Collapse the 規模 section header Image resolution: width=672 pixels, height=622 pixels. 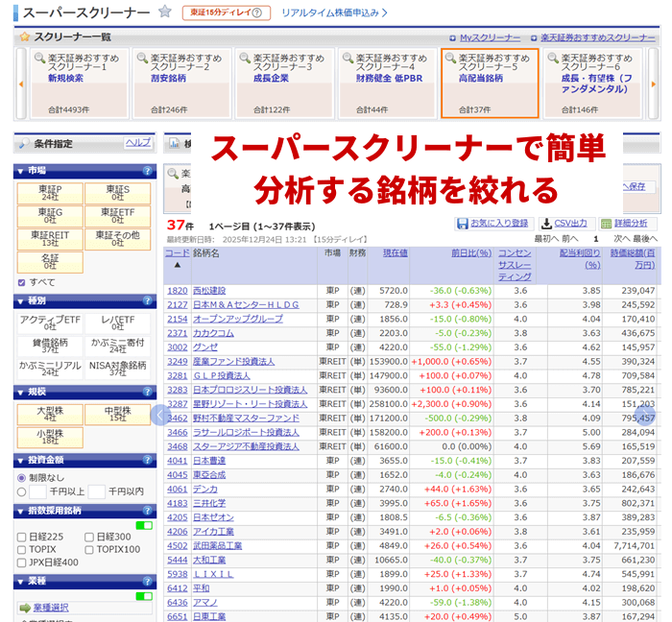(x=84, y=392)
